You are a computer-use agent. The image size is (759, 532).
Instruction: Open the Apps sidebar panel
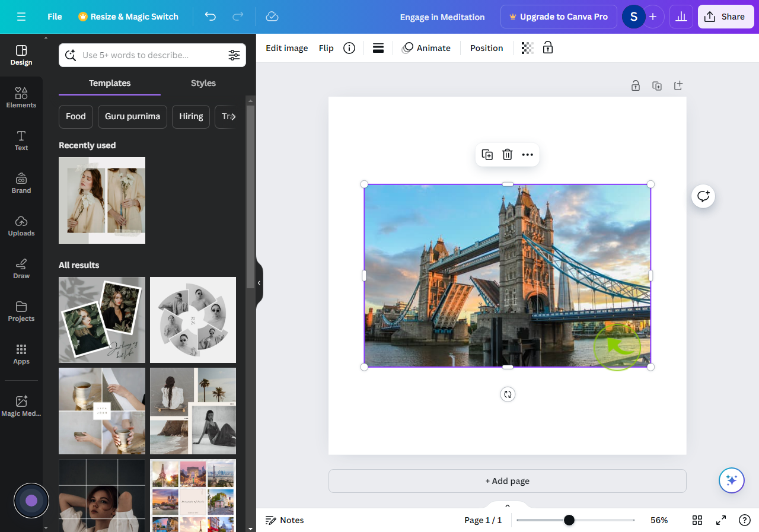(x=21, y=354)
